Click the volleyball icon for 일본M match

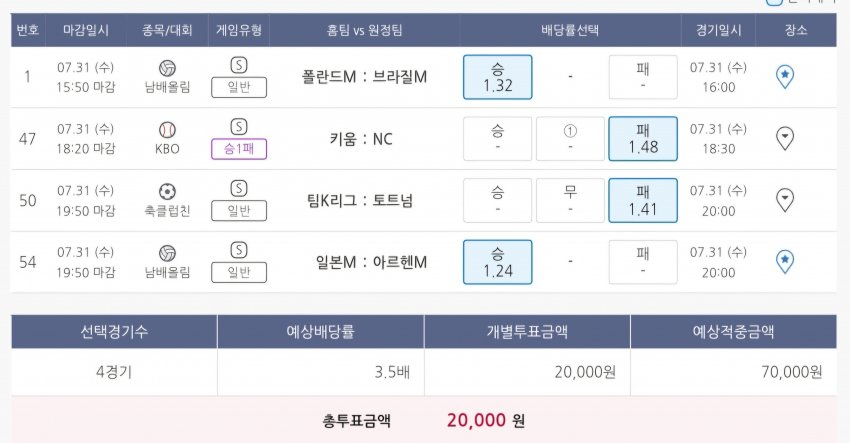[167, 254]
